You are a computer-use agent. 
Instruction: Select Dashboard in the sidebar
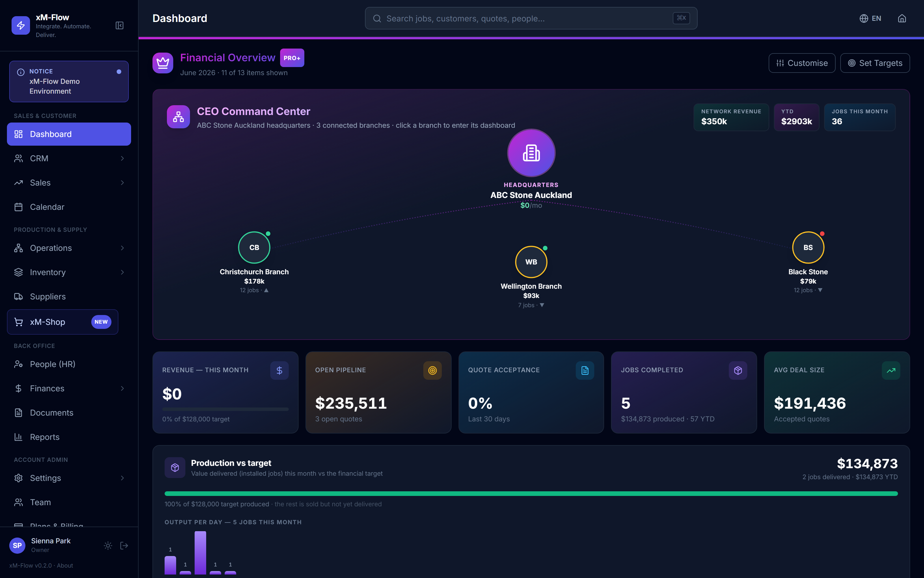pos(69,134)
